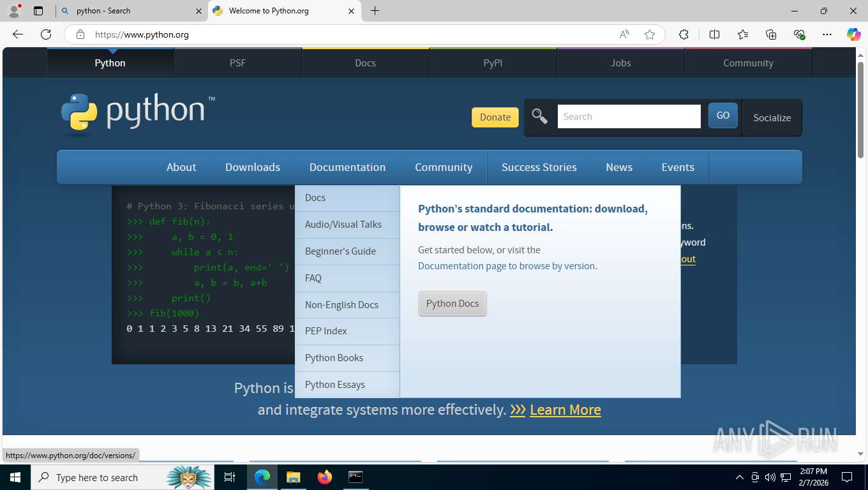The height and width of the screenshot is (490, 868).
Task: Open Microsoft Edge from the taskbar
Action: pos(262,477)
